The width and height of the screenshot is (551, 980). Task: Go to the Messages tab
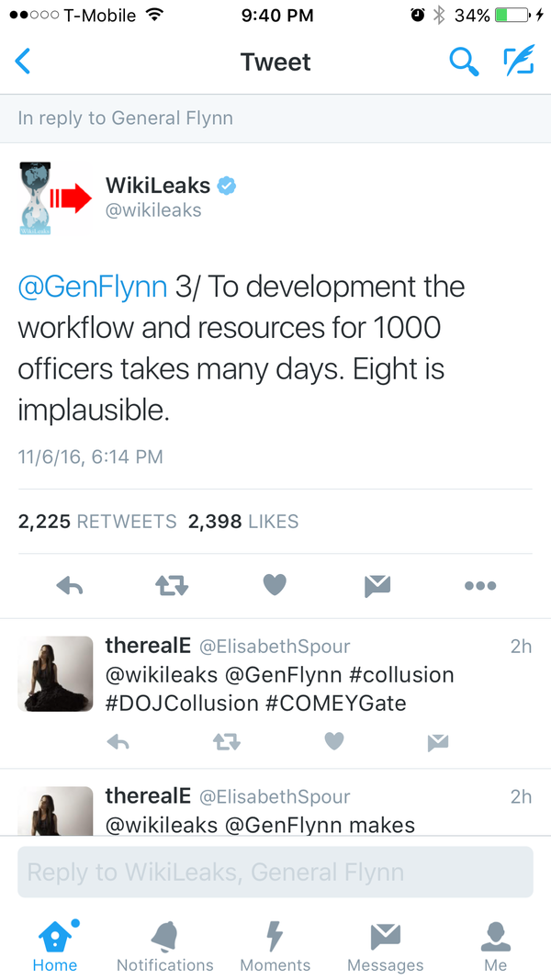386,947
